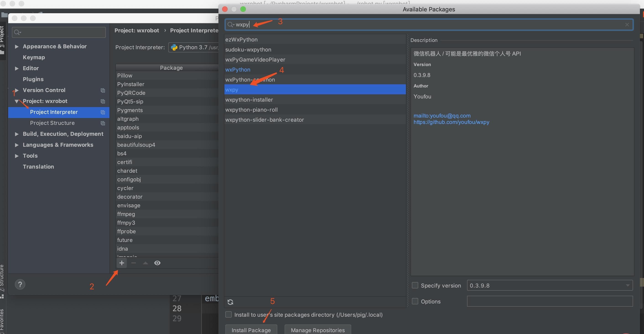Enable the Specify version checkbox
The width and height of the screenshot is (644, 334).
point(415,285)
